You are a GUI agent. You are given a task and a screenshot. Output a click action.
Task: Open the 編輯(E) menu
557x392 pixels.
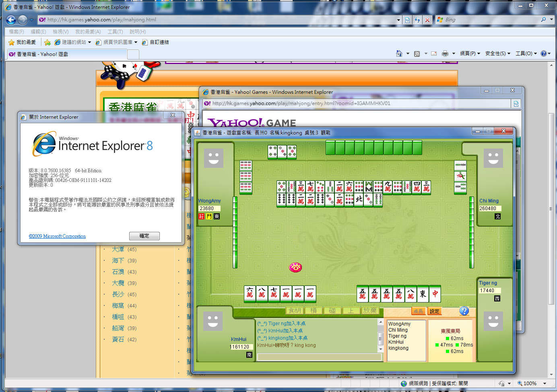pyautogui.click(x=38, y=31)
